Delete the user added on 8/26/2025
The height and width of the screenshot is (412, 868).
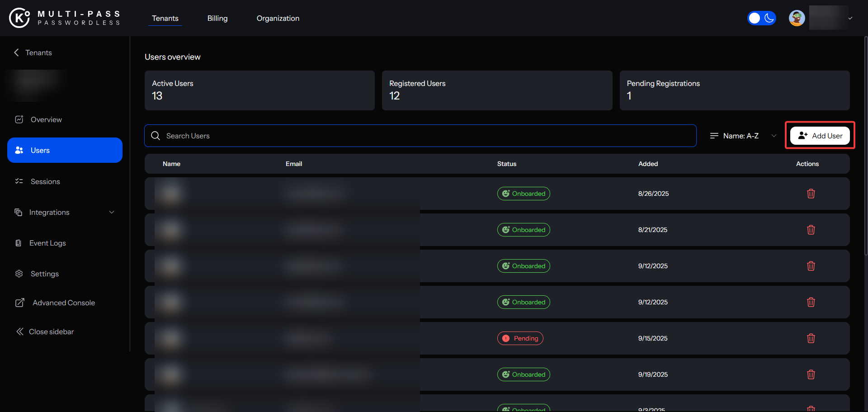point(811,194)
